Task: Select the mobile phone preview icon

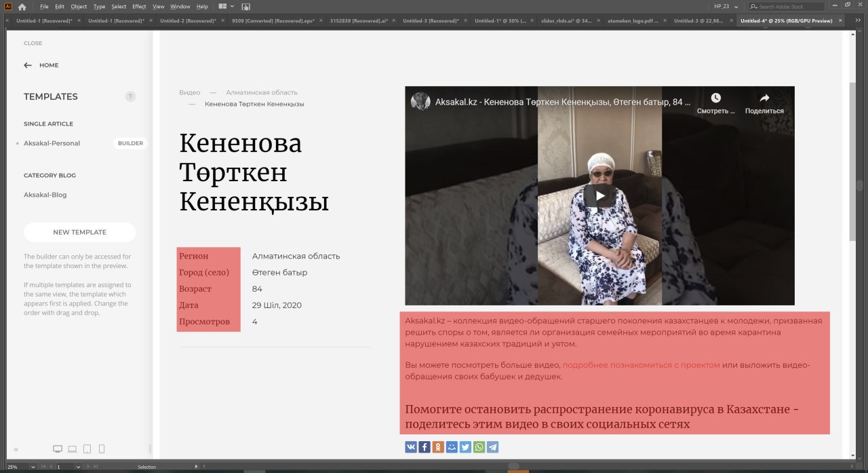Action: pos(102,449)
